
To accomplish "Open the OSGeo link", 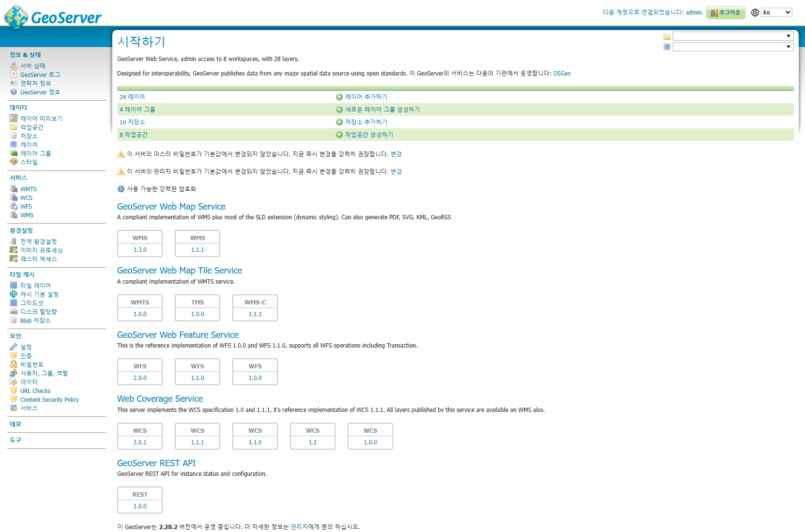I will [562, 74].
